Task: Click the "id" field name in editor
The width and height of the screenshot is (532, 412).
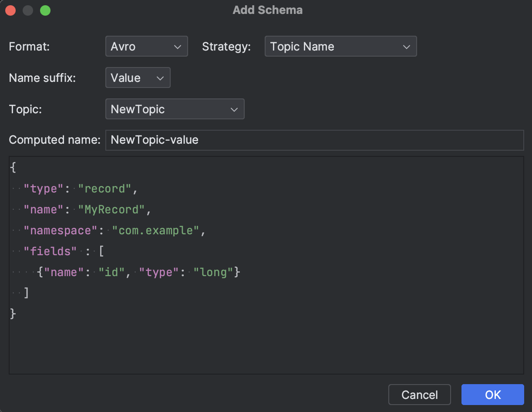Action: (x=111, y=272)
